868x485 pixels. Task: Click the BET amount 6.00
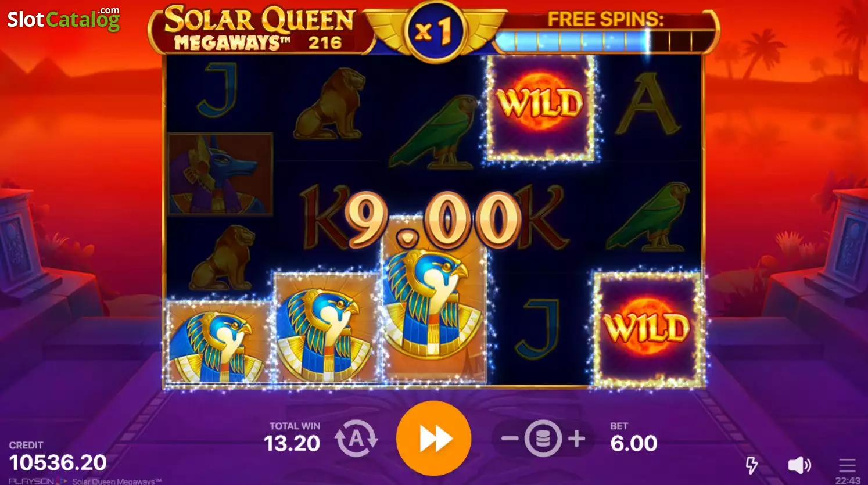pyautogui.click(x=634, y=443)
